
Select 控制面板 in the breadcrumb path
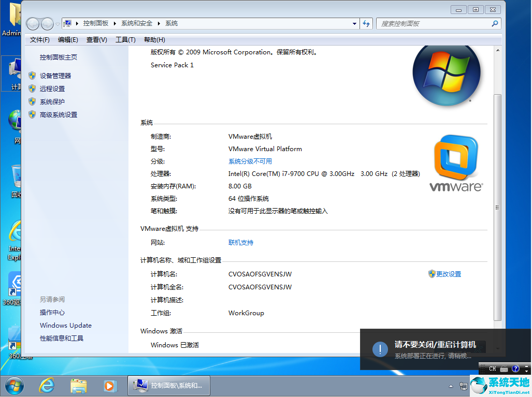point(96,23)
